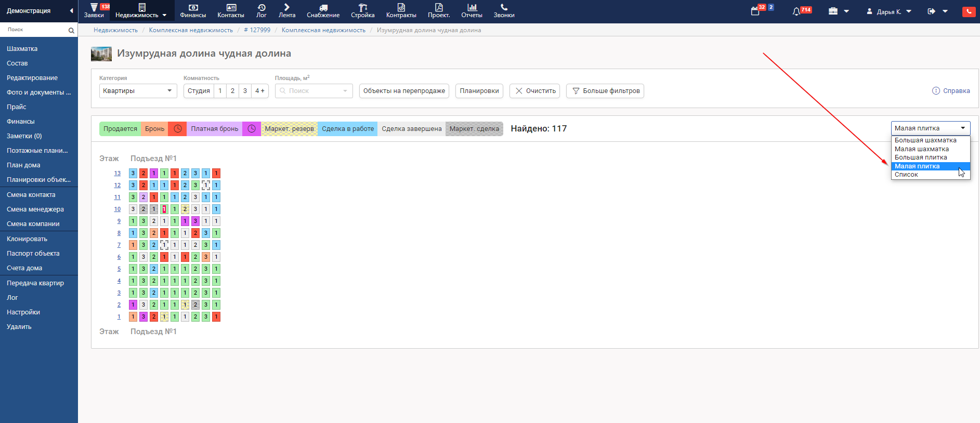Open Справка help link
Viewport: 980px width, 423px height.
pyautogui.click(x=951, y=90)
